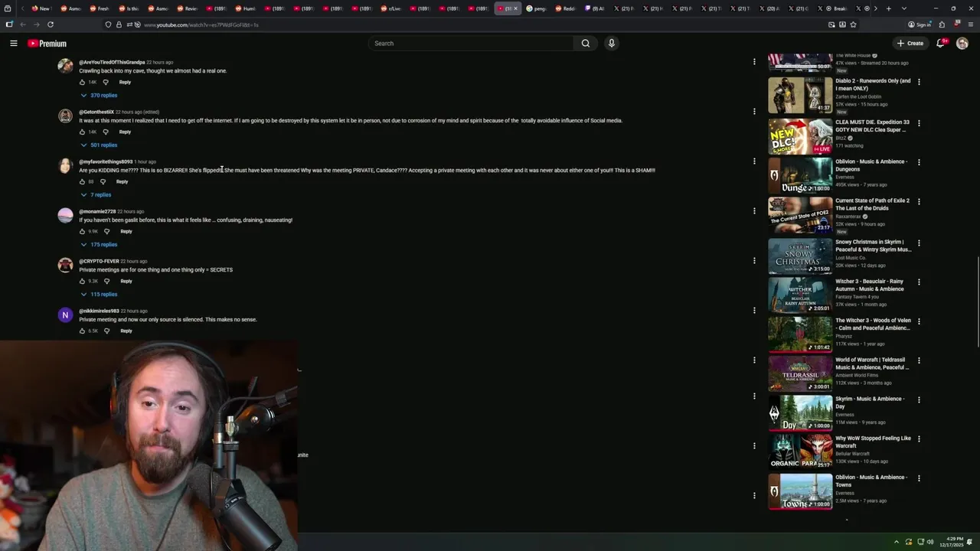Show hidden icons in the system tray
This screenshot has width=980, height=551.
click(x=897, y=542)
